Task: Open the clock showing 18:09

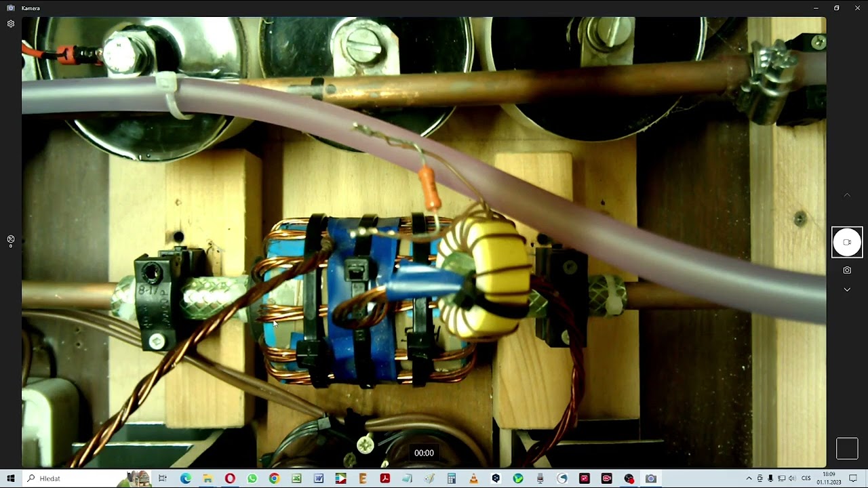Action: pos(829,479)
